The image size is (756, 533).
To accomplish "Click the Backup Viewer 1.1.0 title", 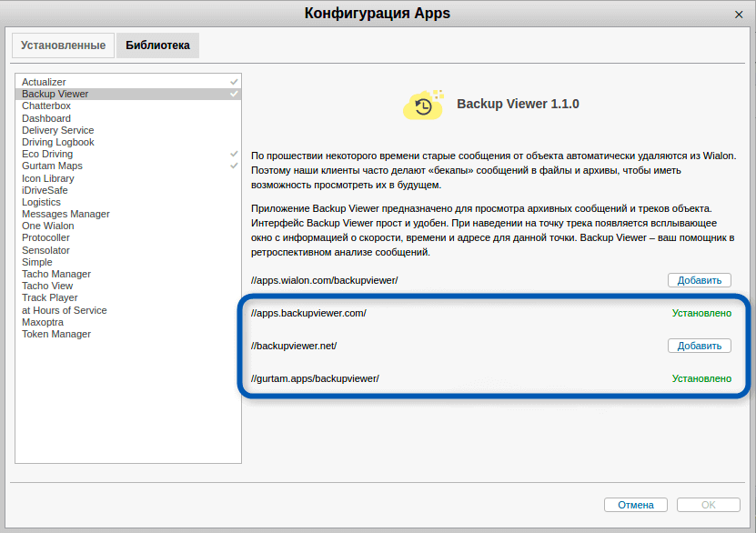I will 518,104.
